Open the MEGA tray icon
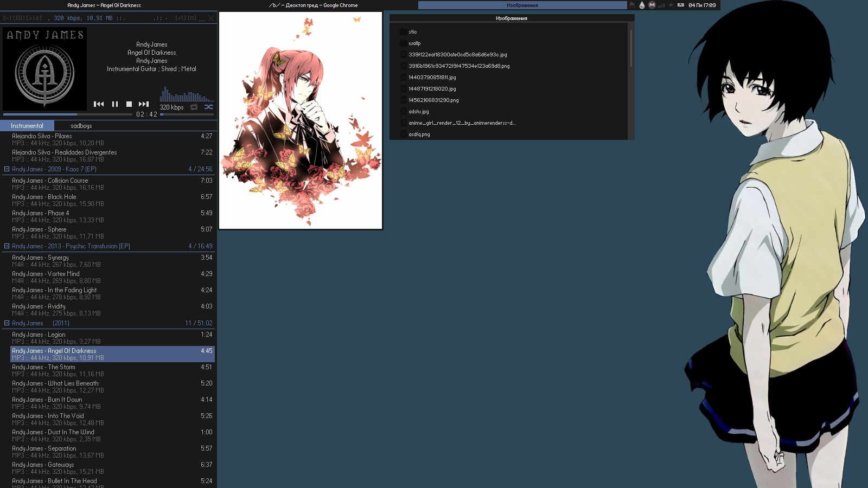868x488 pixels. click(652, 5)
